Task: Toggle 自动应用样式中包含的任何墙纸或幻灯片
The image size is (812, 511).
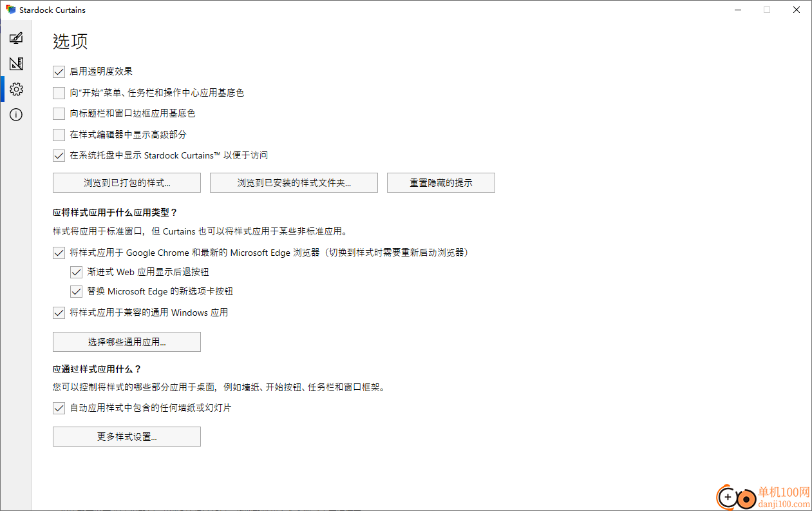Action: click(59, 408)
